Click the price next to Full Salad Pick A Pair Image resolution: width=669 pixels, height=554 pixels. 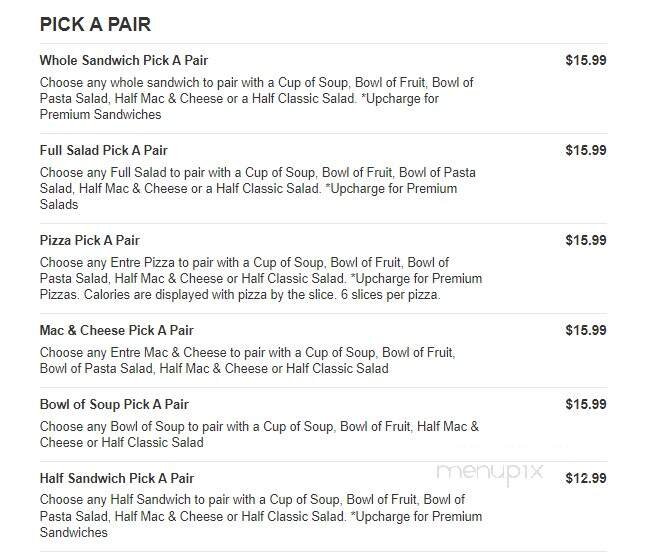(x=585, y=151)
